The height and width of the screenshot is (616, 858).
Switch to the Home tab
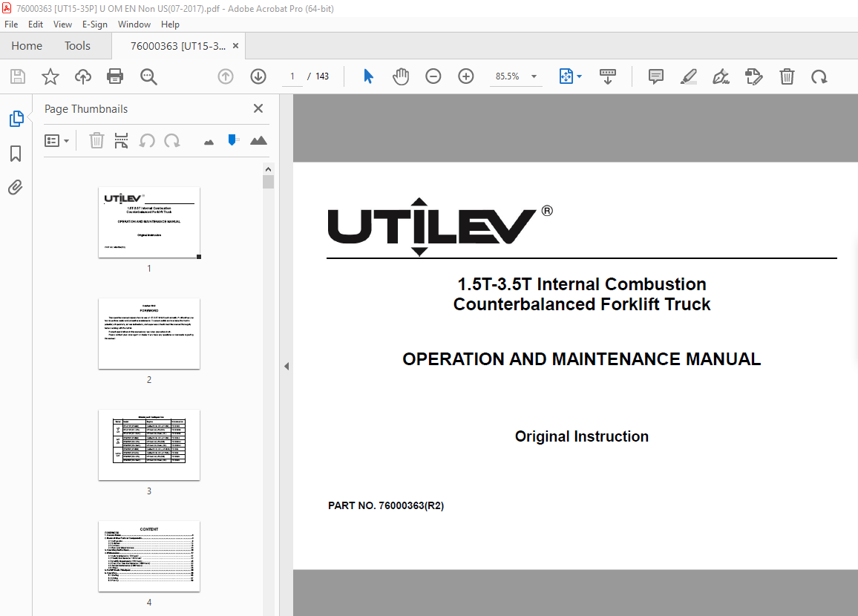click(27, 46)
